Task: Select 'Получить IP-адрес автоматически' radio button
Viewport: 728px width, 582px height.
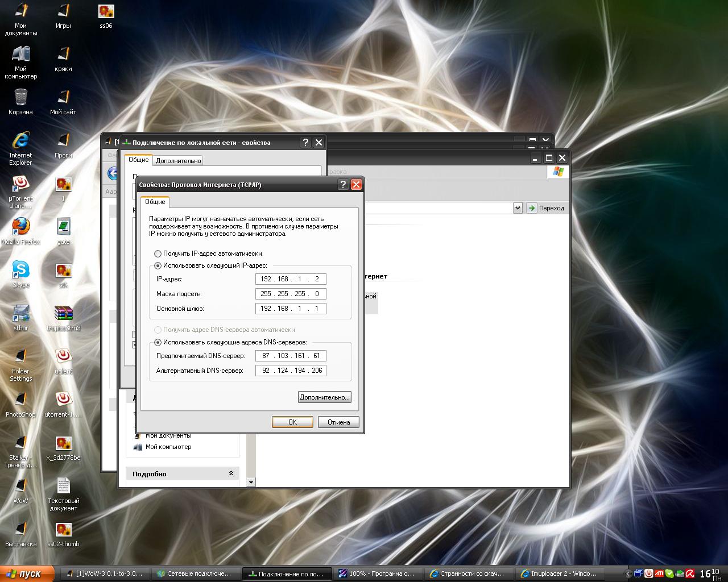Action: (158, 253)
